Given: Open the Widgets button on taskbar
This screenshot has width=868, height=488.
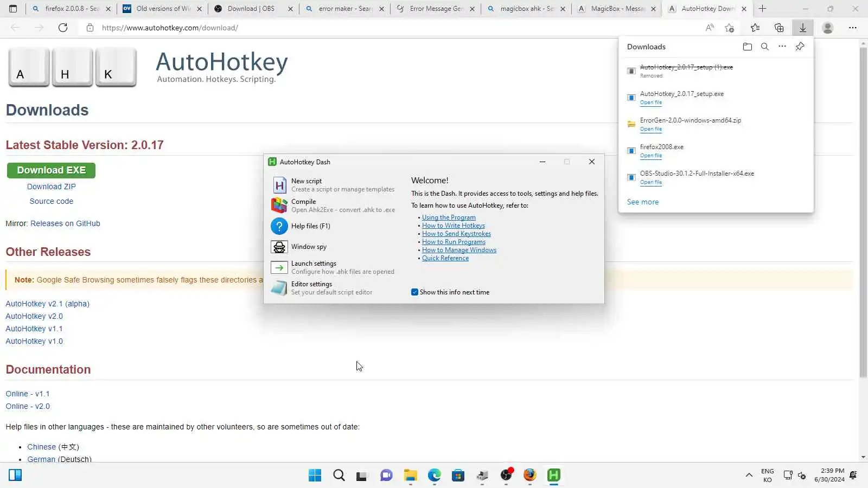Looking at the screenshot, I should 15,476.
